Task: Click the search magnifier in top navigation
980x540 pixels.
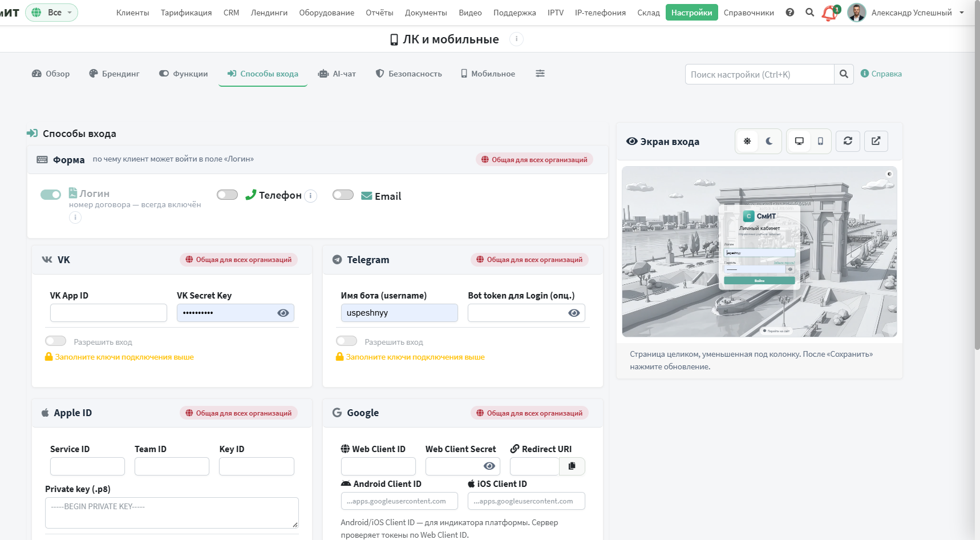Action: pyautogui.click(x=809, y=13)
